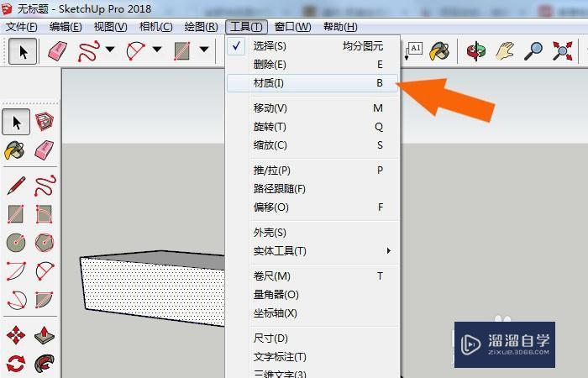Click the A1 text label tool icon

[414, 50]
